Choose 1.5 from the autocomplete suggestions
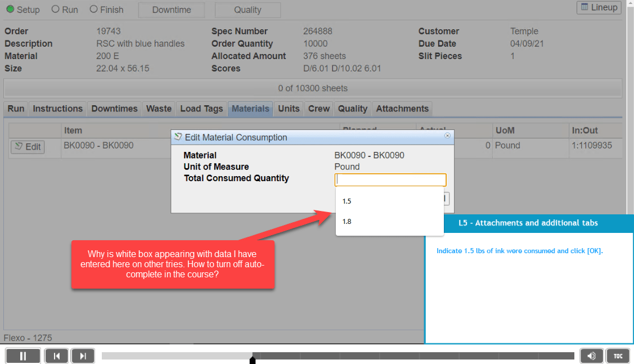This screenshot has height=364, width=634. click(347, 201)
